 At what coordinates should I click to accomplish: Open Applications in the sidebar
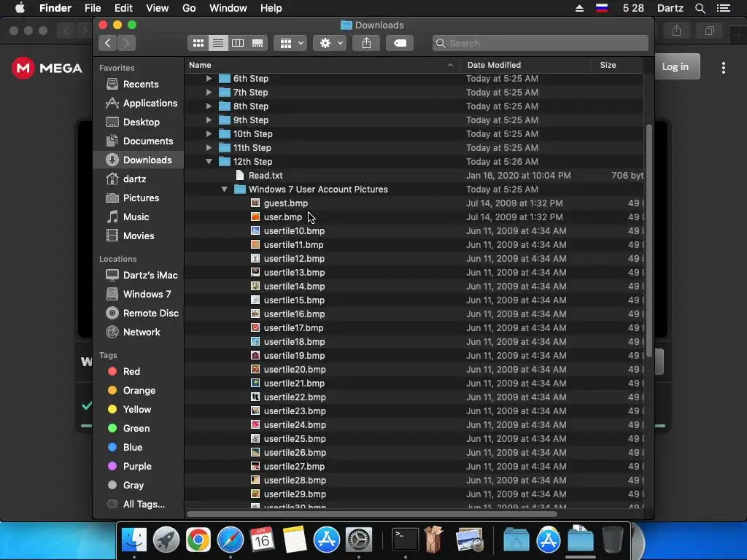pyautogui.click(x=138, y=104)
